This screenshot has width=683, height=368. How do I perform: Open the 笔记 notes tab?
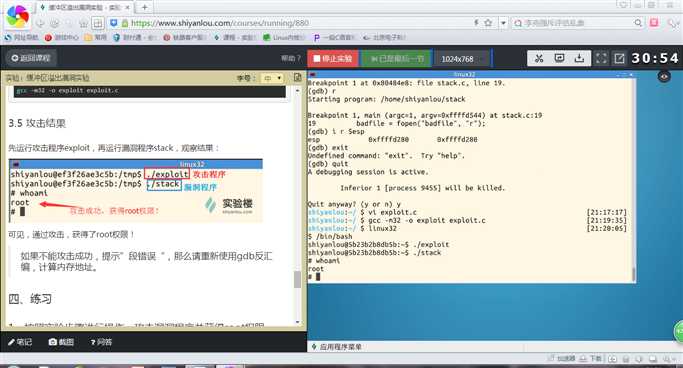pyautogui.click(x=20, y=342)
